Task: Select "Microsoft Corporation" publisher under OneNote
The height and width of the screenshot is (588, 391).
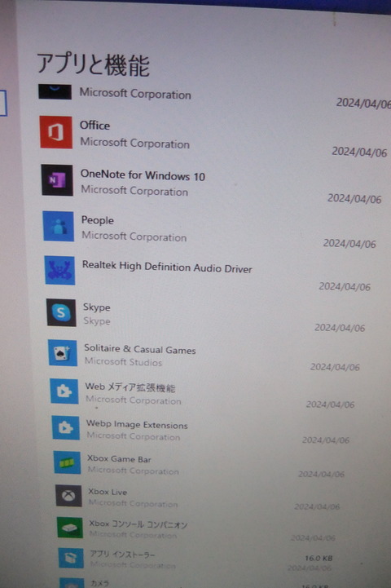Action: point(134,191)
